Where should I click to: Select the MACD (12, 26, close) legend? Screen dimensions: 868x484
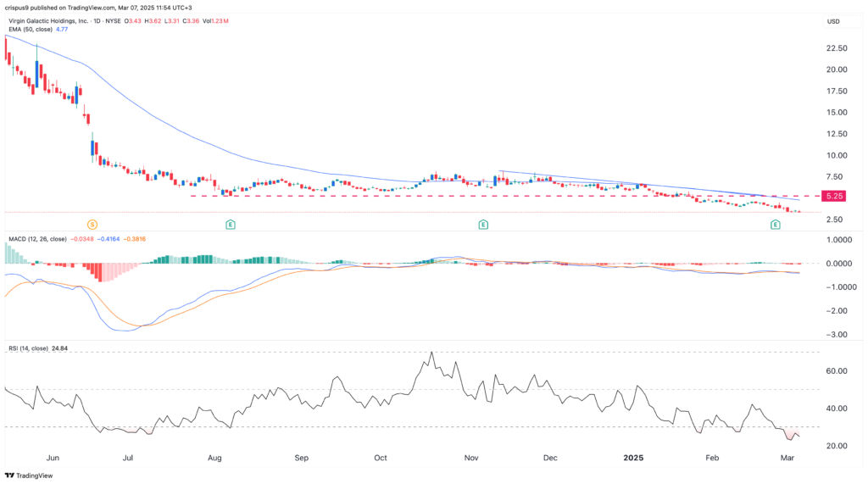tap(37, 239)
